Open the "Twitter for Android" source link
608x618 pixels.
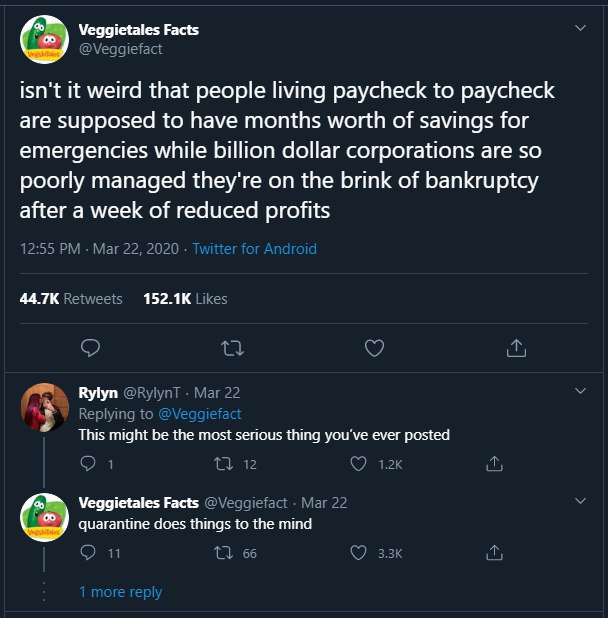point(254,249)
